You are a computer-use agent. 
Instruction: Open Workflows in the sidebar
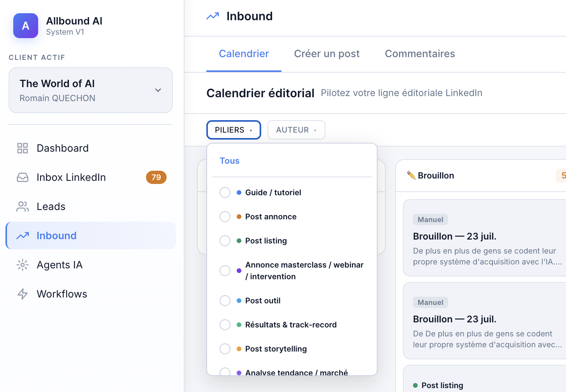(x=91, y=294)
